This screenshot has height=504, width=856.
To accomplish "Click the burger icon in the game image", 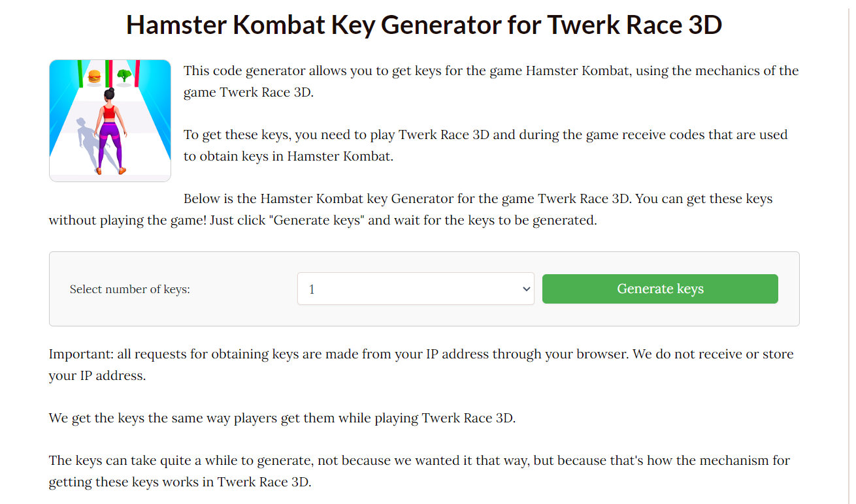I will 95,76.
